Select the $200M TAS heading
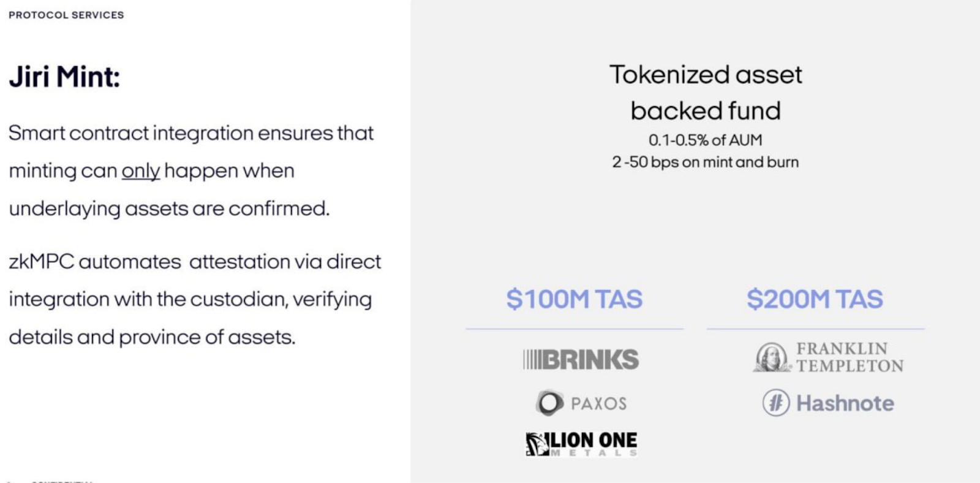980x483 pixels. 815,299
